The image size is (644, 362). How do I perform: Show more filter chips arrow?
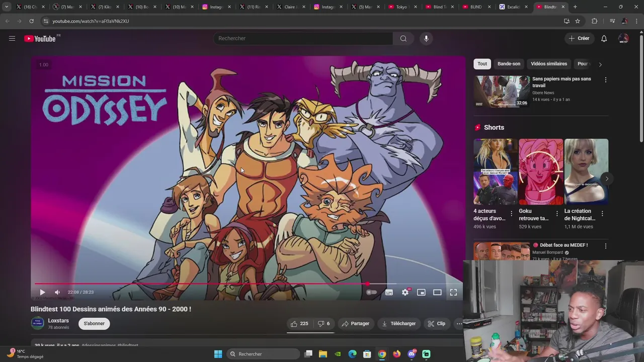pos(600,64)
